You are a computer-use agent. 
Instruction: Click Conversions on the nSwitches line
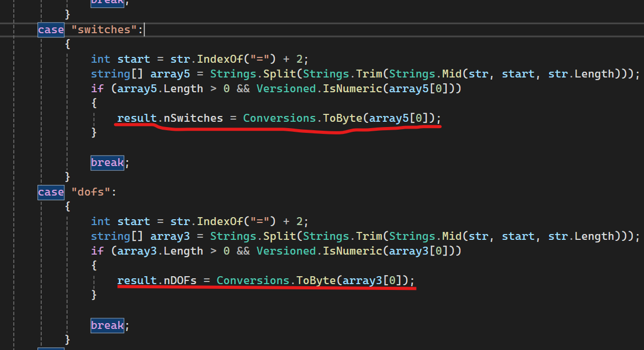(280, 118)
